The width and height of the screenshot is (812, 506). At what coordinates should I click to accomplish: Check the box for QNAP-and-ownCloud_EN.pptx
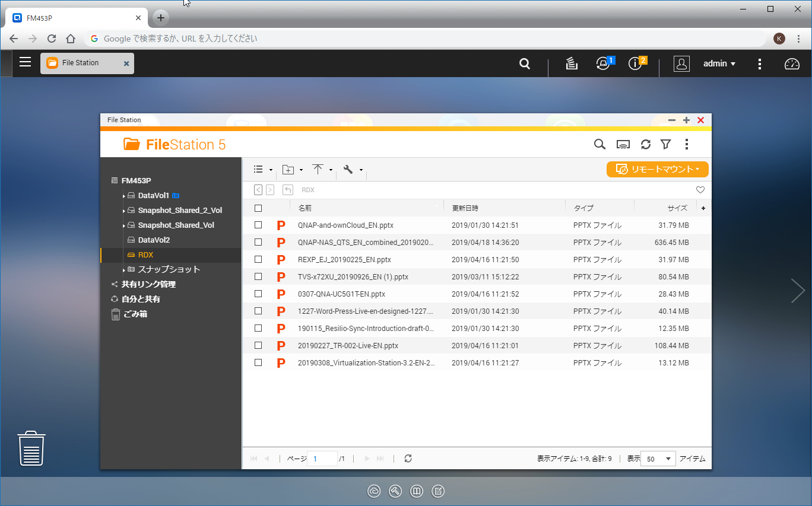[258, 225]
